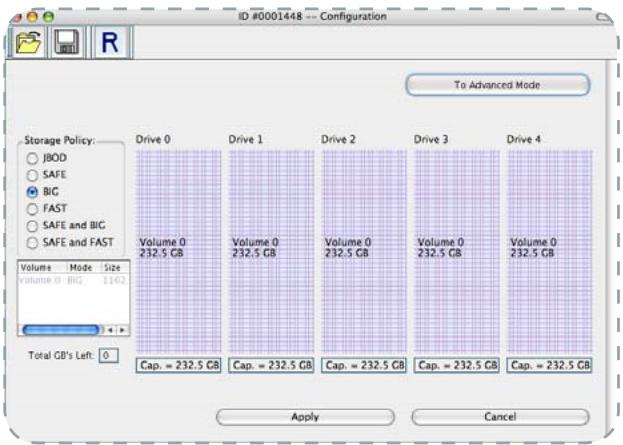This screenshot has height=445, width=623.
Task: Click Drive 2 capacity box
Action: click(x=364, y=365)
